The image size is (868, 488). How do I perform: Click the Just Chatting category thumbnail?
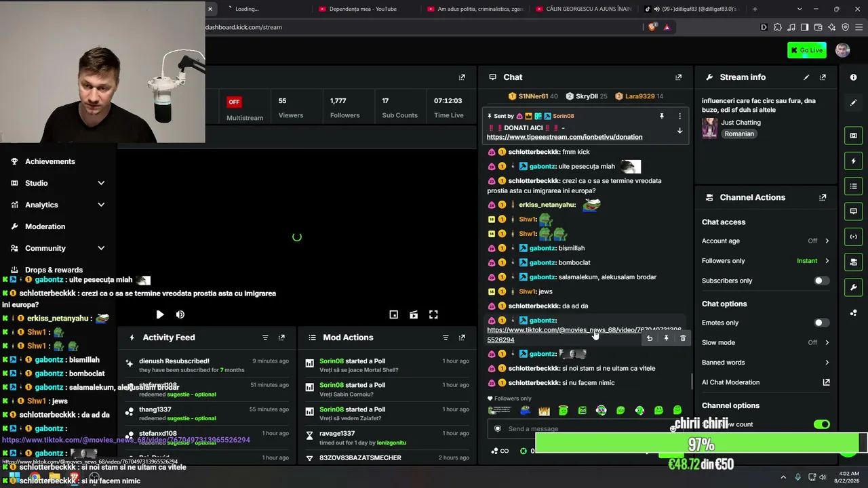(x=709, y=128)
